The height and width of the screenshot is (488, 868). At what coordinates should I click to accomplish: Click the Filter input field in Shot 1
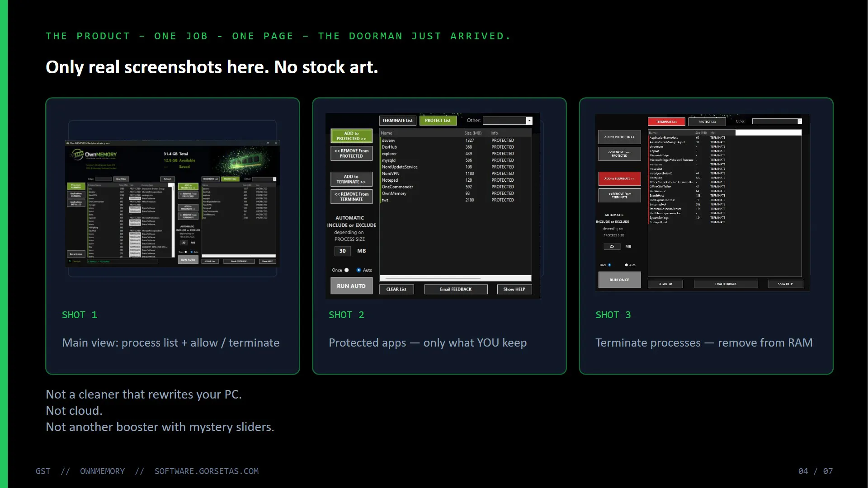104,179
